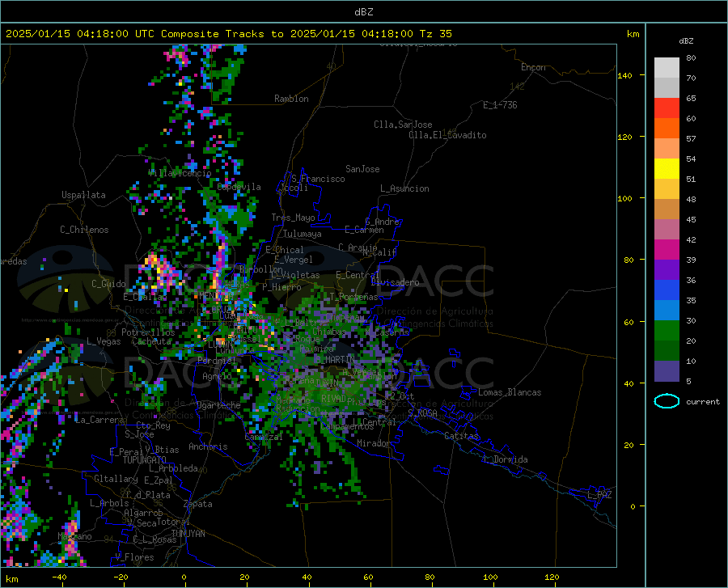Click the 39 dBZ magenta legend swatch

click(667, 249)
